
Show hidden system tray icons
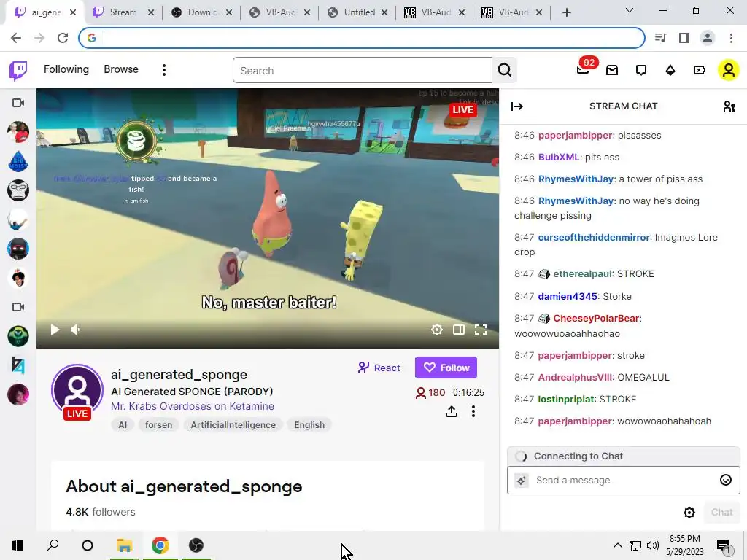[617, 545]
